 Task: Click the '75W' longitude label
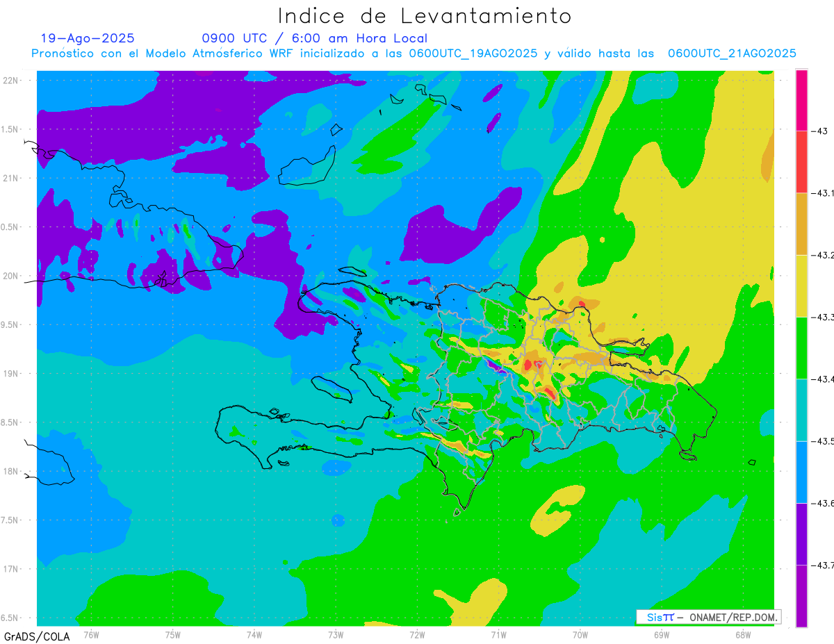[x=173, y=634]
